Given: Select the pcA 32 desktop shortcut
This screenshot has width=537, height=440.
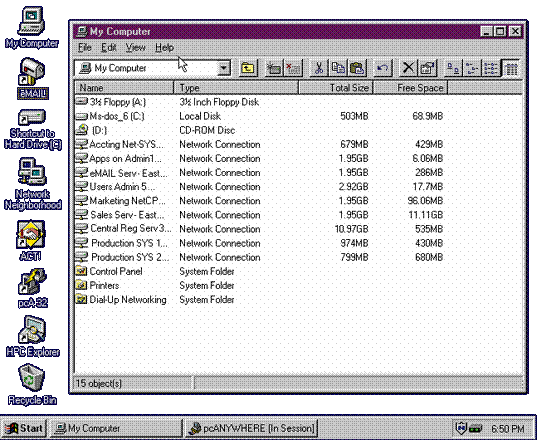Looking at the screenshot, I should (x=32, y=281).
